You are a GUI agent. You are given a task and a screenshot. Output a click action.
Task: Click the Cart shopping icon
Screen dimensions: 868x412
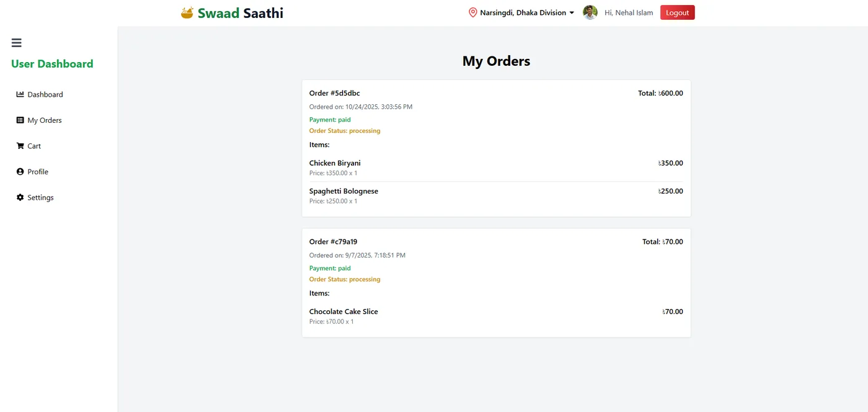(20, 146)
